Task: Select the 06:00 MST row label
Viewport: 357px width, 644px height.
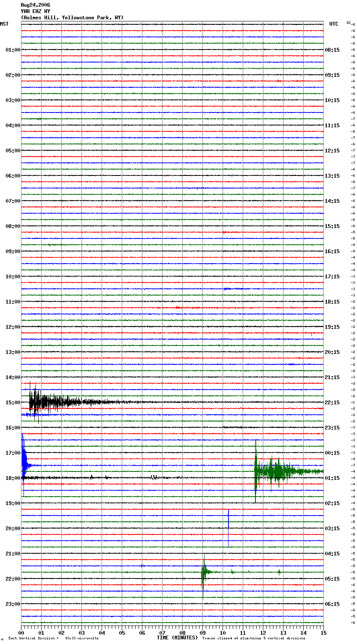Action: (13, 176)
